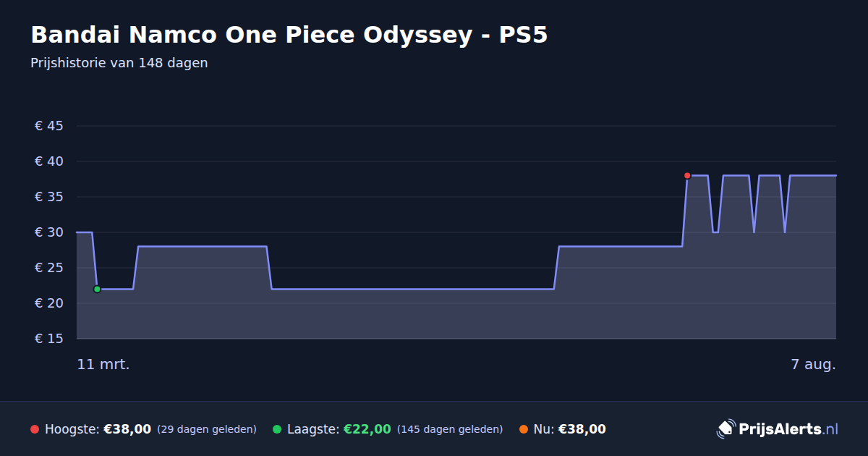Viewport: 868px width, 456px height.
Task: Click the € 45 axis label
Action: (49, 126)
